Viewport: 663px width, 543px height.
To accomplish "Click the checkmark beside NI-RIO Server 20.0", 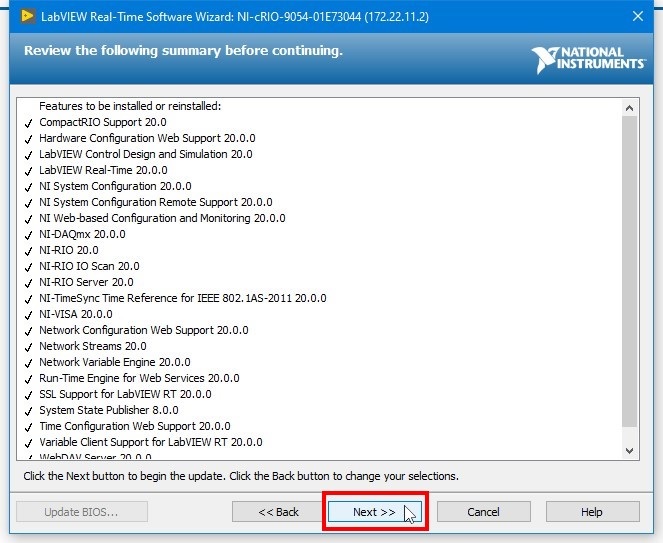I will point(28,283).
